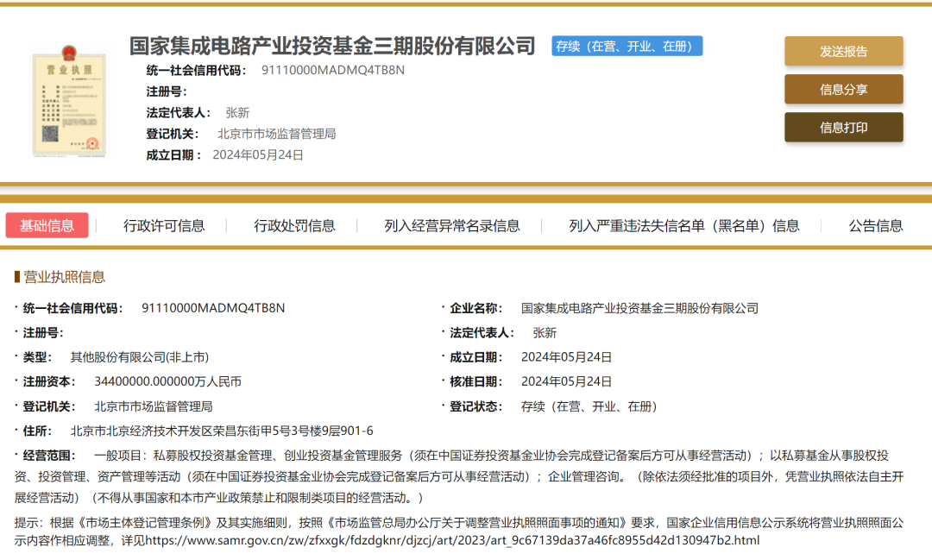Go to the 列入经营异常名录信息 tab

[452, 226]
